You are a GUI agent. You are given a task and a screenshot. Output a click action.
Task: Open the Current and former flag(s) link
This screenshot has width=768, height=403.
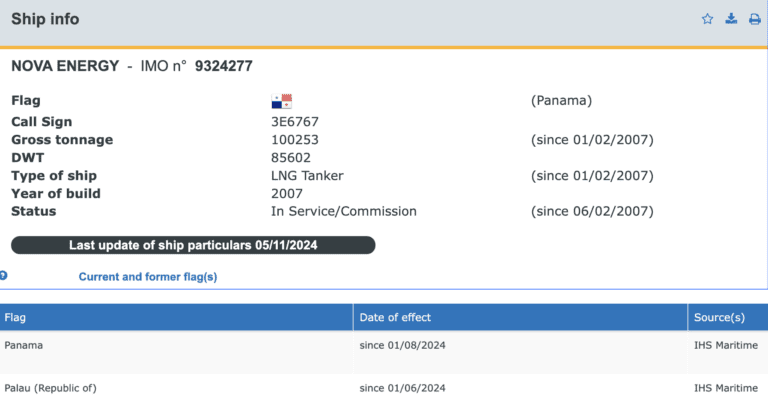[x=148, y=277]
